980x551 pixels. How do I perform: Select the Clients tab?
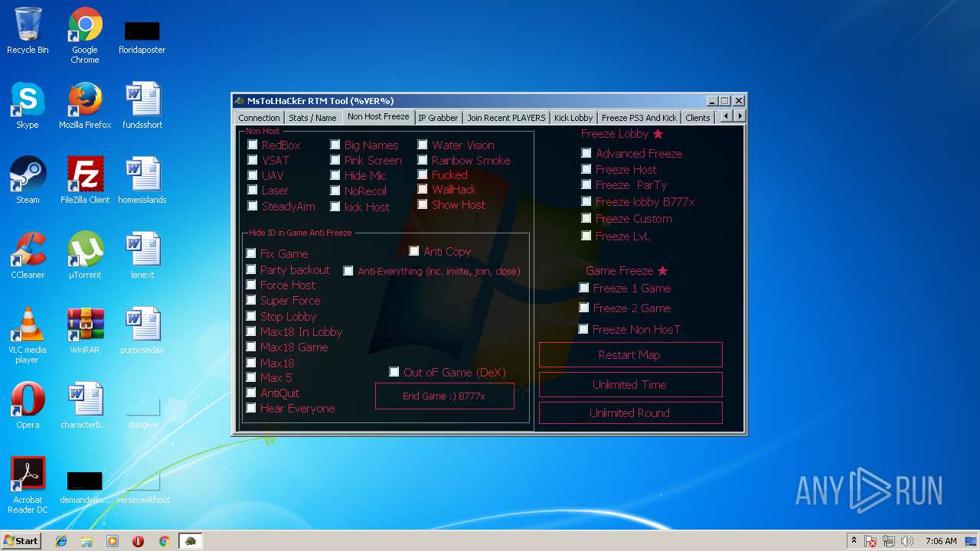697,118
